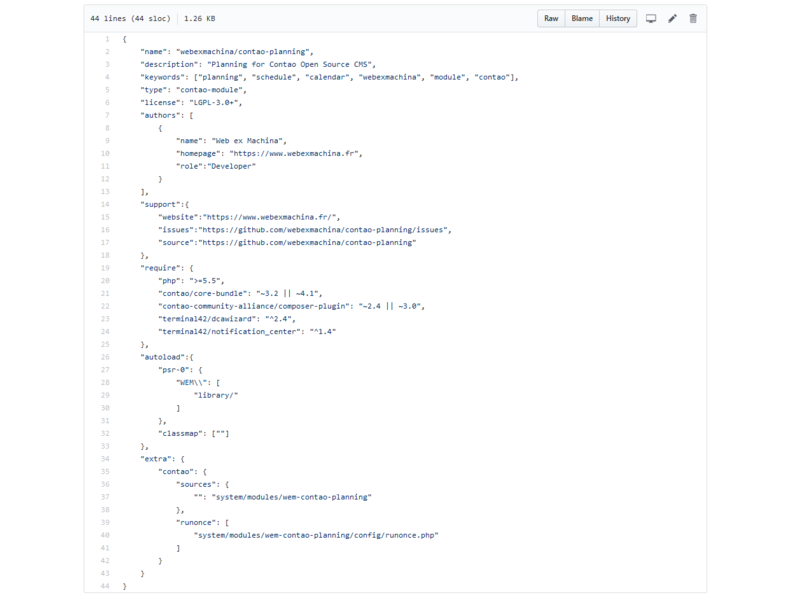Click the "website" key on line 15
The width and height of the screenshot is (800, 600).
[178, 217]
